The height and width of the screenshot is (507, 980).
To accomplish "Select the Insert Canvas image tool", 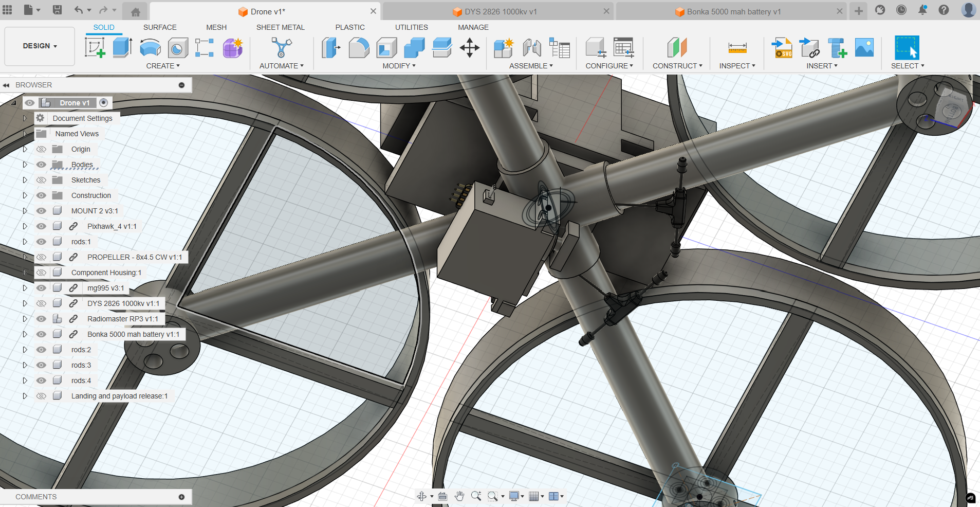I will (x=864, y=48).
